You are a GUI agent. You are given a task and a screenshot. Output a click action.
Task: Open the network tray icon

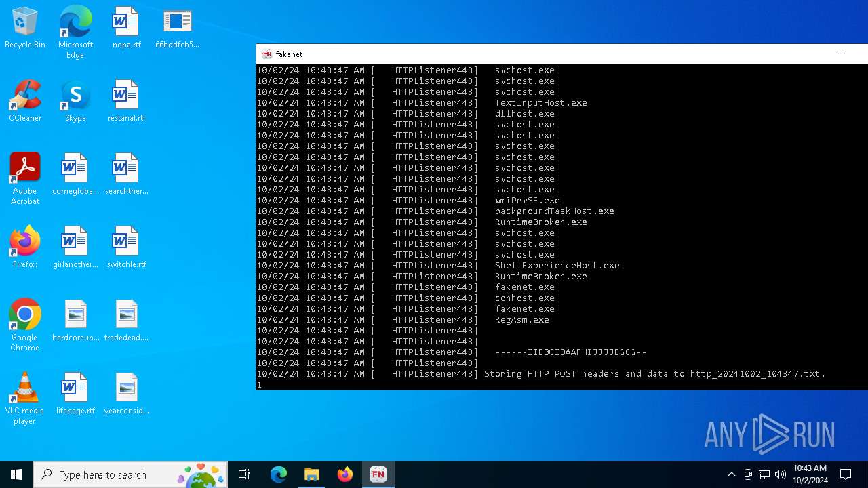764,474
